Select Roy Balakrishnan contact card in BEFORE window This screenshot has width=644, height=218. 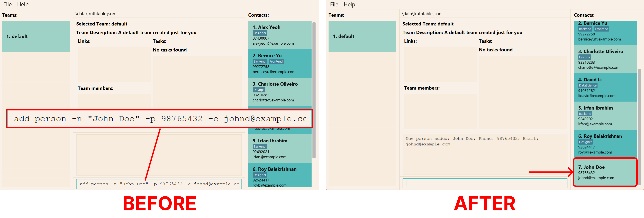pyautogui.click(x=280, y=175)
